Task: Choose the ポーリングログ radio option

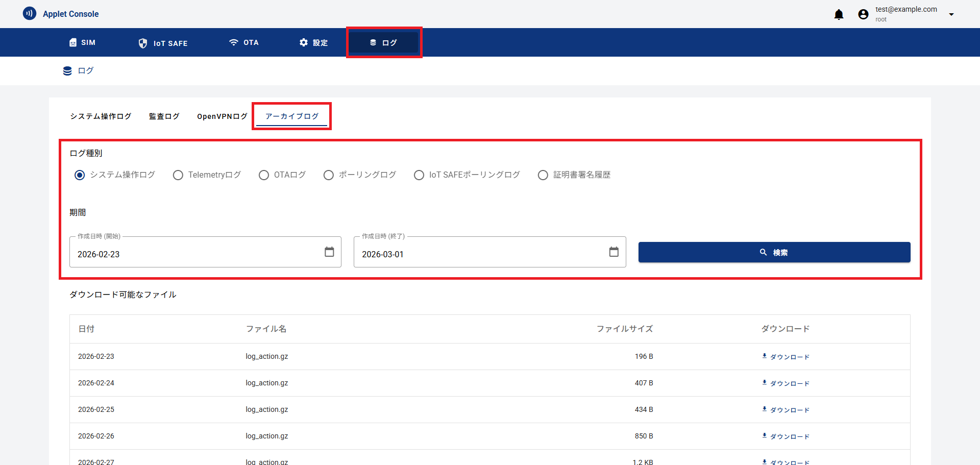Action: [329, 175]
